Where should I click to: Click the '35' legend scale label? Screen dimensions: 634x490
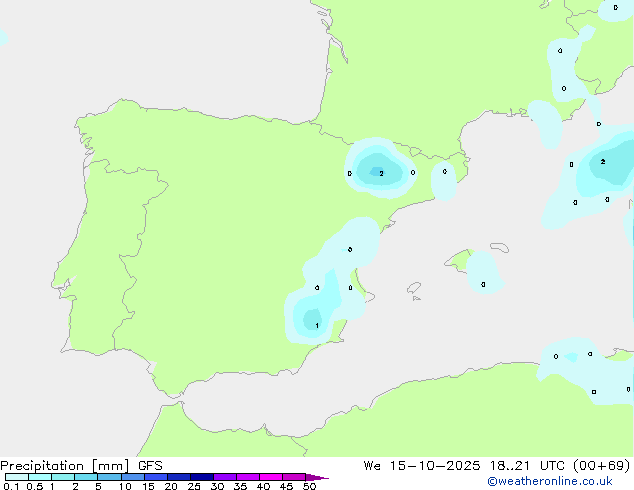click(x=240, y=486)
